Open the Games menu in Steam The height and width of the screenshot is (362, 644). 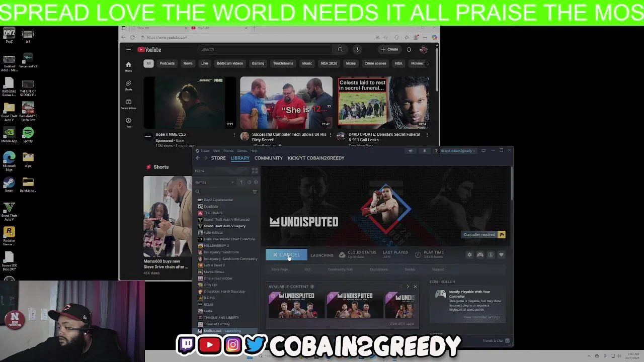[x=242, y=151]
